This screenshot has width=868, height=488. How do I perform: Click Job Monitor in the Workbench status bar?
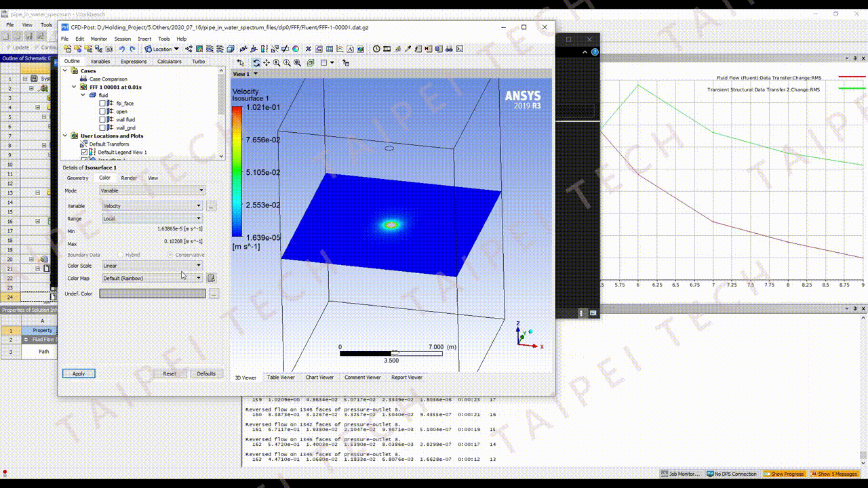click(681, 474)
